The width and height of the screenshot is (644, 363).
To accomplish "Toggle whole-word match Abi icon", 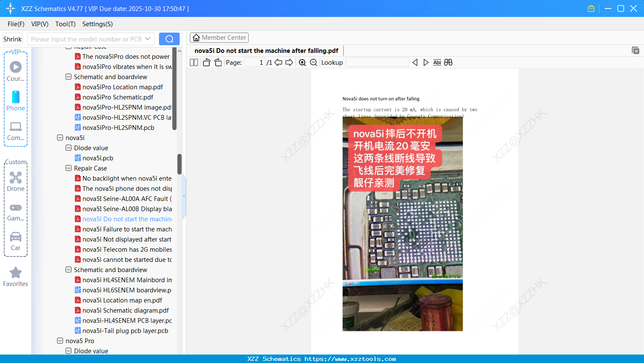I will coord(437,62).
